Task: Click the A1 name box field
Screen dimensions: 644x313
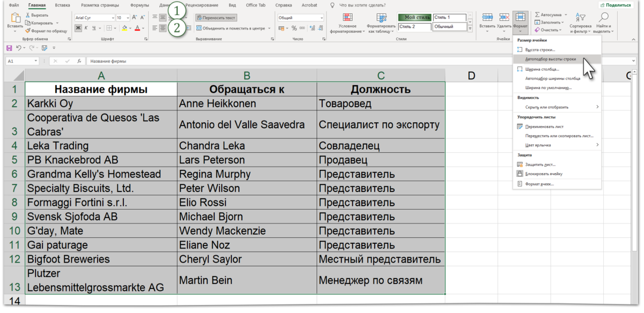Action: point(21,61)
